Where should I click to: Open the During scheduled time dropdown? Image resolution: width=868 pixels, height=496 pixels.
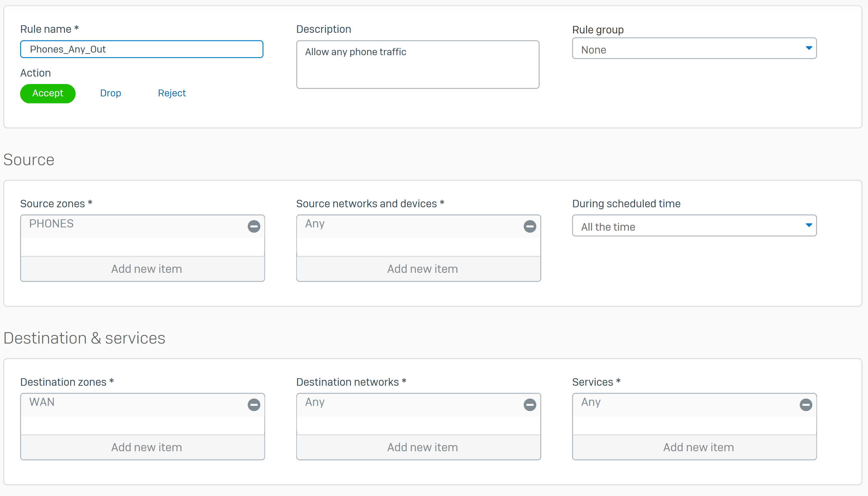(x=694, y=225)
